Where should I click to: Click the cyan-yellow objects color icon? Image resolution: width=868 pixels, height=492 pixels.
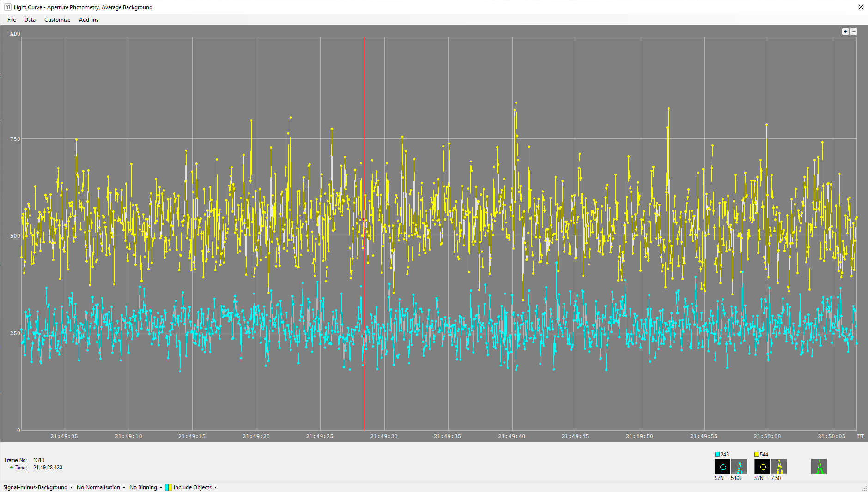169,487
